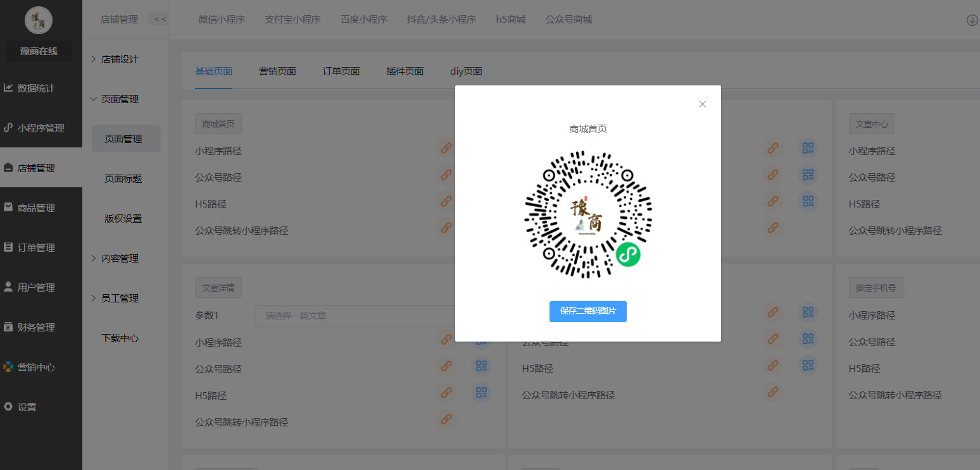Click the 豫商在线 store name label
Screen dimensions: 980x470
point(39,51)
